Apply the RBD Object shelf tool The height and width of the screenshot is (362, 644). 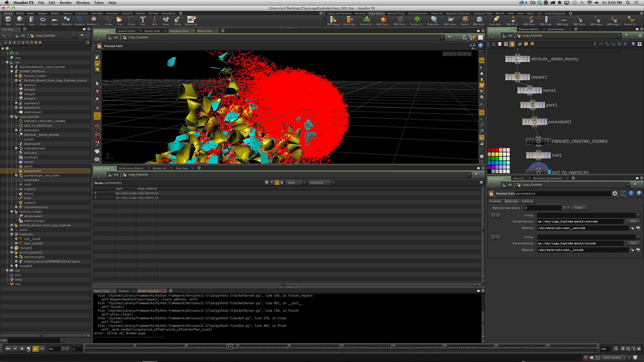(333, 21)
